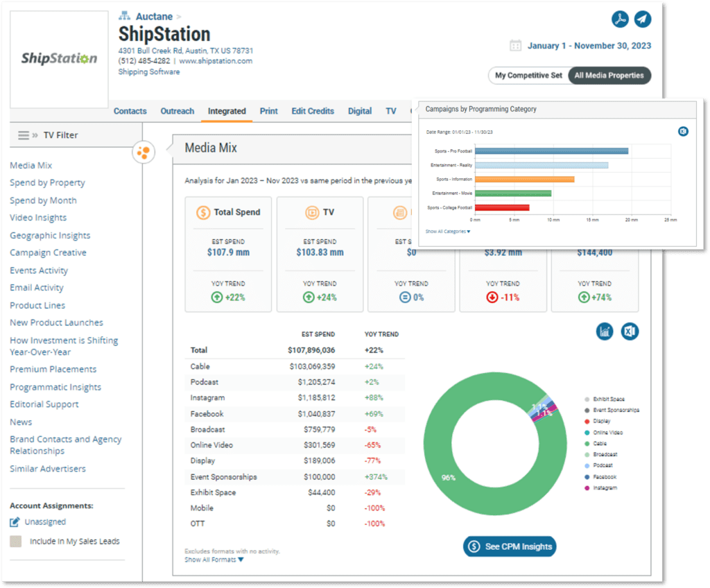
Task: Export Media Mix table to Excel
Action: click(630, 331)
